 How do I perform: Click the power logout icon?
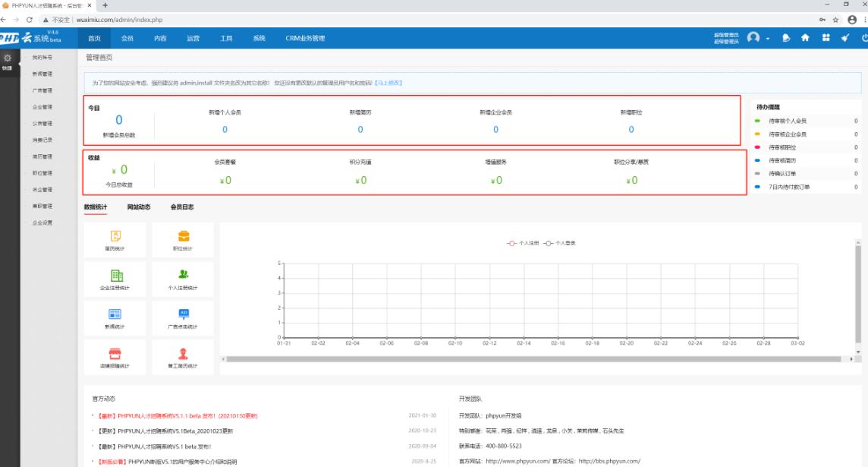(x=863, y=39)
